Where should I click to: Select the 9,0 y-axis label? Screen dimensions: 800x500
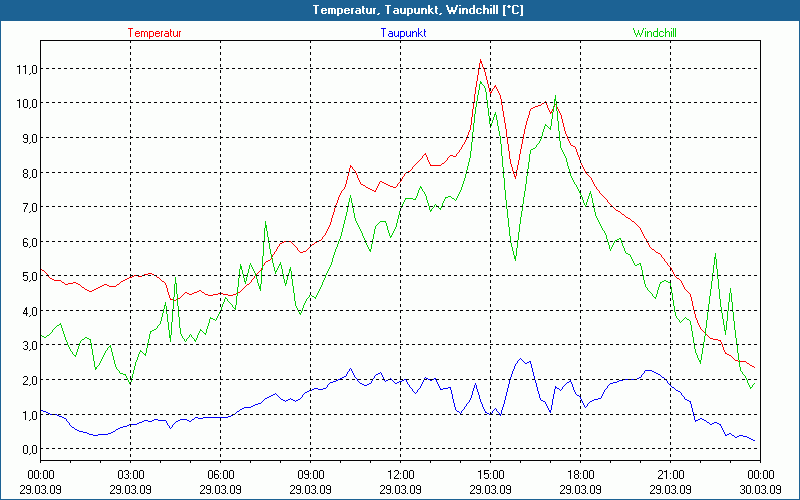coord(29,138)
